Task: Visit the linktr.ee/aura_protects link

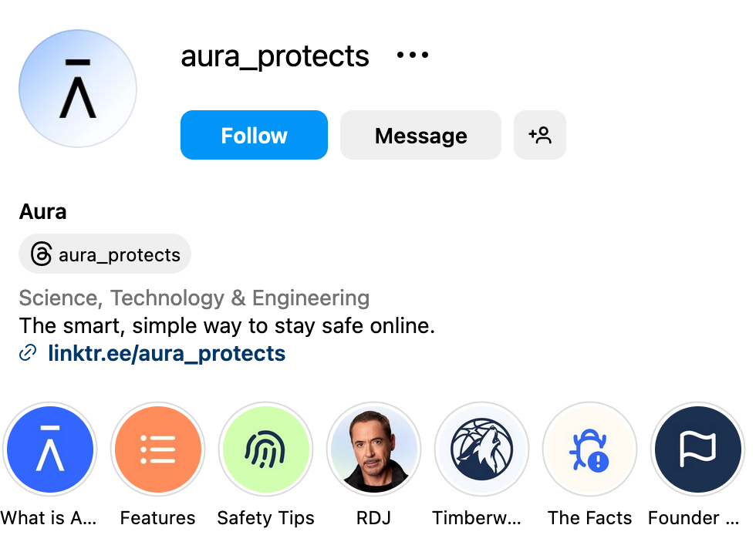Action: pos(167,354)
